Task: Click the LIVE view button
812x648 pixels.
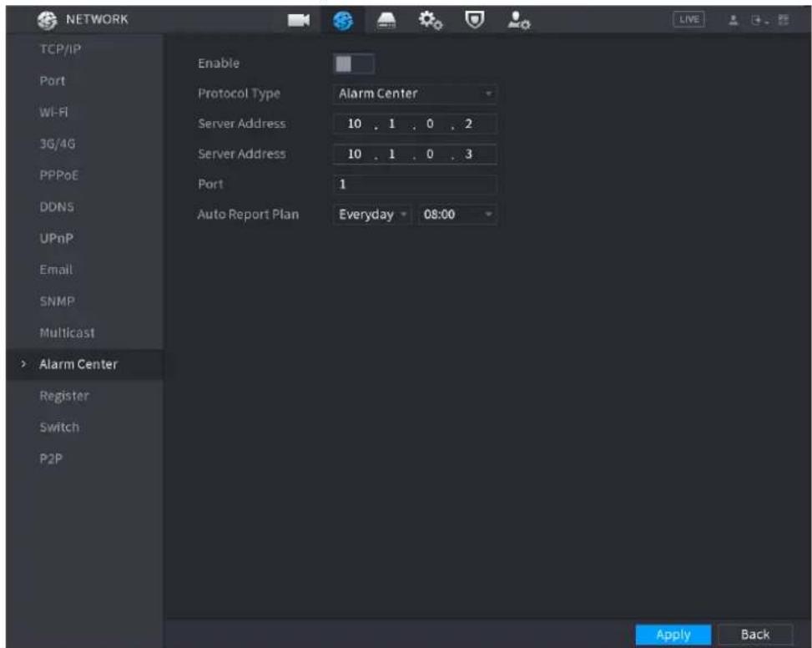Action: click(x=688, y=19)
